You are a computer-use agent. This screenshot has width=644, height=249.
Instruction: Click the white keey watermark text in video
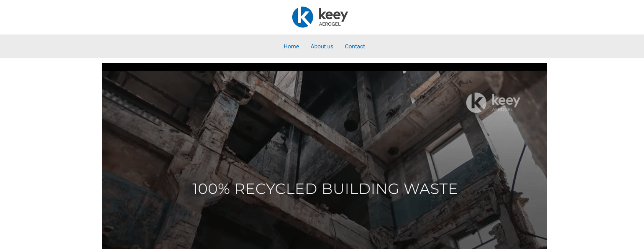[506, 100]
